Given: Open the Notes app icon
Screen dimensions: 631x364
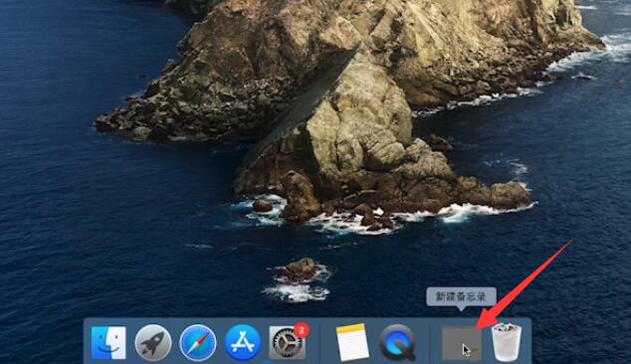Looking at the screenshot, I should (352, 342).
